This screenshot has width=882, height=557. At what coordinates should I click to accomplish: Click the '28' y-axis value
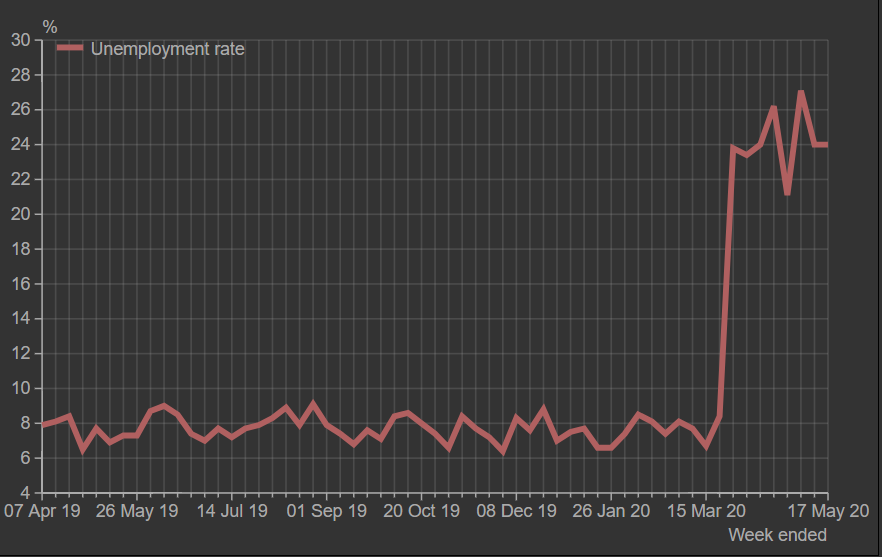point(21,75)
